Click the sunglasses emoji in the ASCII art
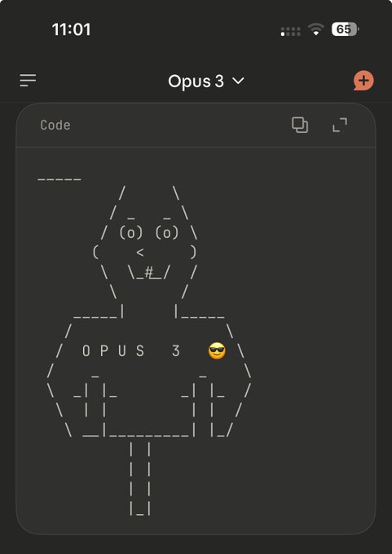The image size is (392, 554). tap(217, 351)
